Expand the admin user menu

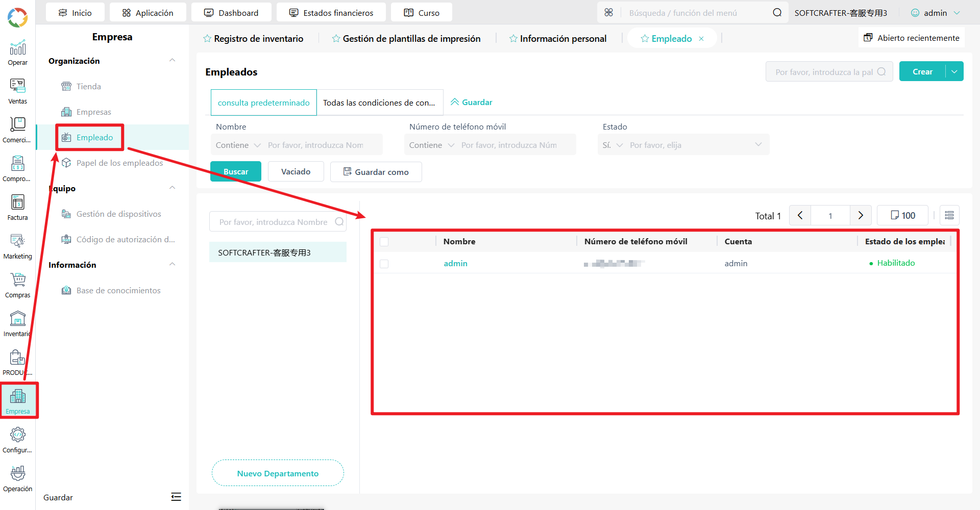[x=936, y=13]
